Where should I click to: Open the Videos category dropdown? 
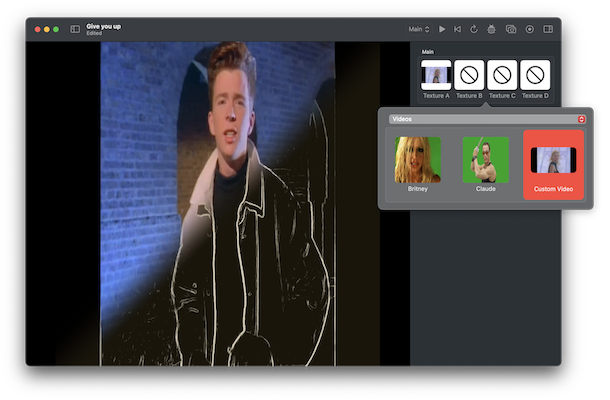pyautogui.click(x=487, y=119)
